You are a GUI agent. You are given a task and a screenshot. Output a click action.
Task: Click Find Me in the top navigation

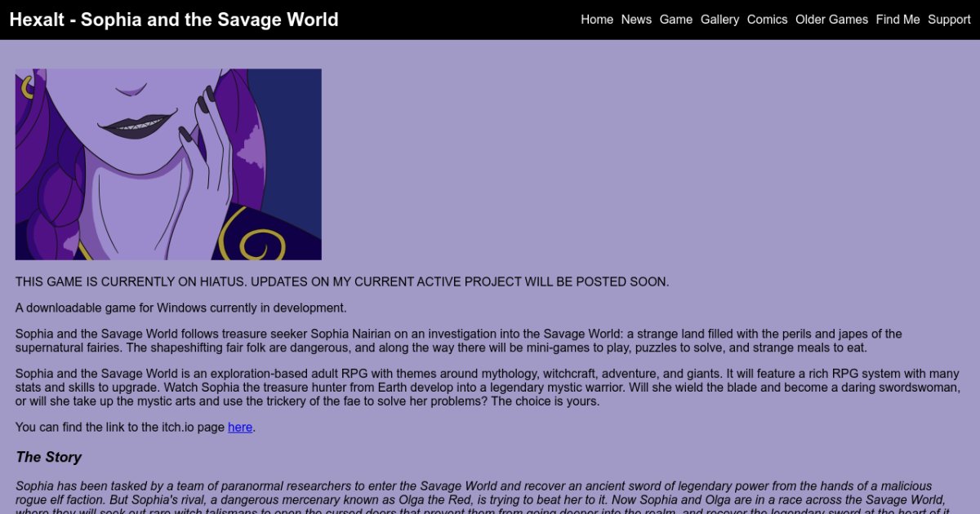898,20
